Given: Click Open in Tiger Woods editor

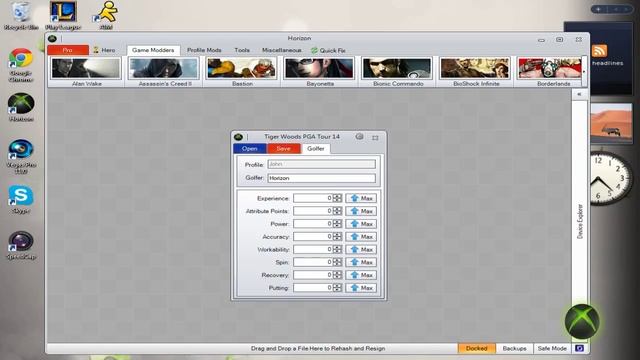Looking at the screenshot, I should 249,149.
